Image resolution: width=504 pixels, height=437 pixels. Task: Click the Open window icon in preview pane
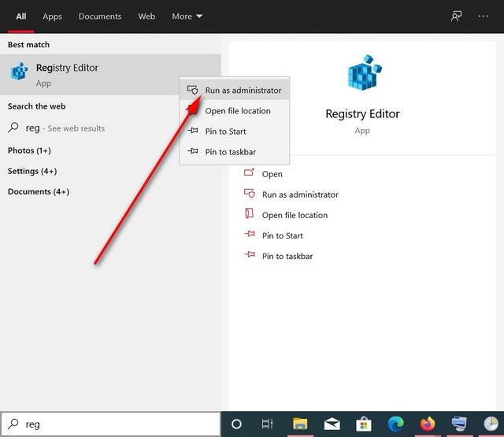pyautogui.click(x=249, y=172)
